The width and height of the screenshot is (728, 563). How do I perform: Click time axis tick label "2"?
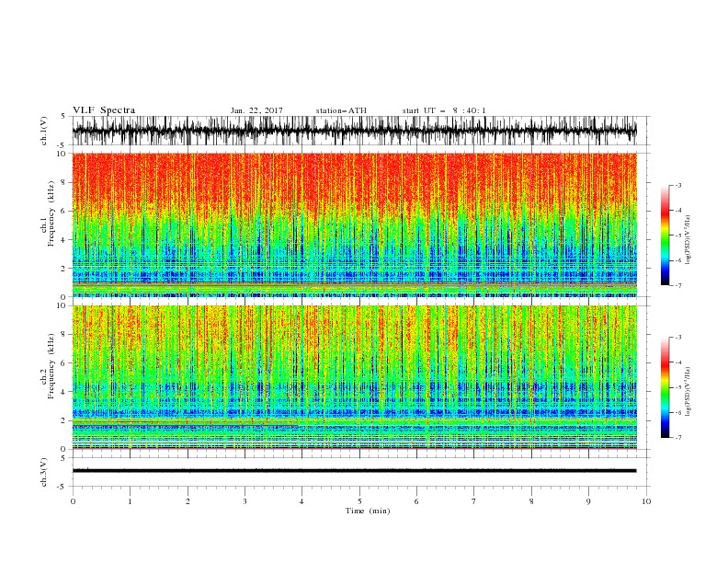click(x=188, y=501)
